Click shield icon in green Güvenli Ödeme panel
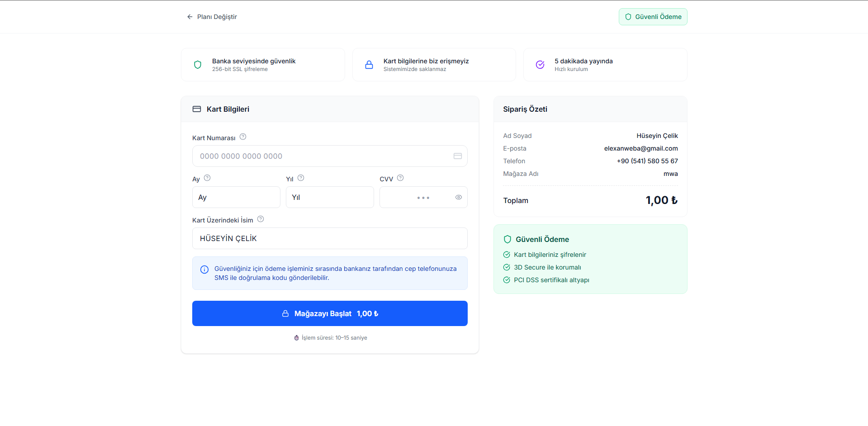868x426 pixels. point(508,239)
